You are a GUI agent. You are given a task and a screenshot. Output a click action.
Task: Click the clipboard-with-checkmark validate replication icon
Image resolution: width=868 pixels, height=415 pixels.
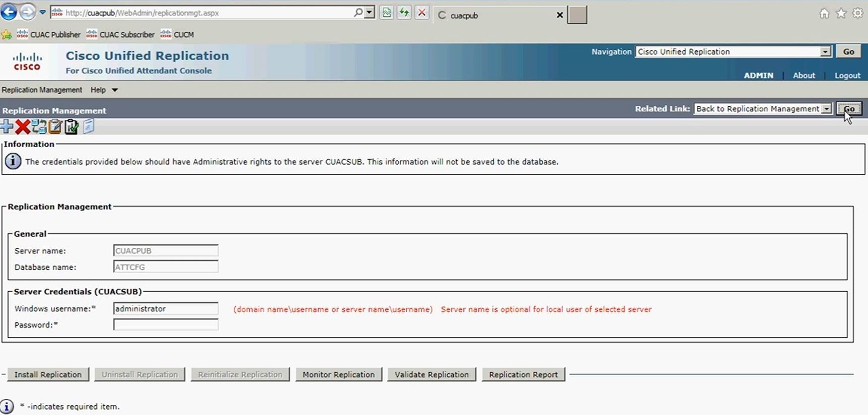[71, 126]
